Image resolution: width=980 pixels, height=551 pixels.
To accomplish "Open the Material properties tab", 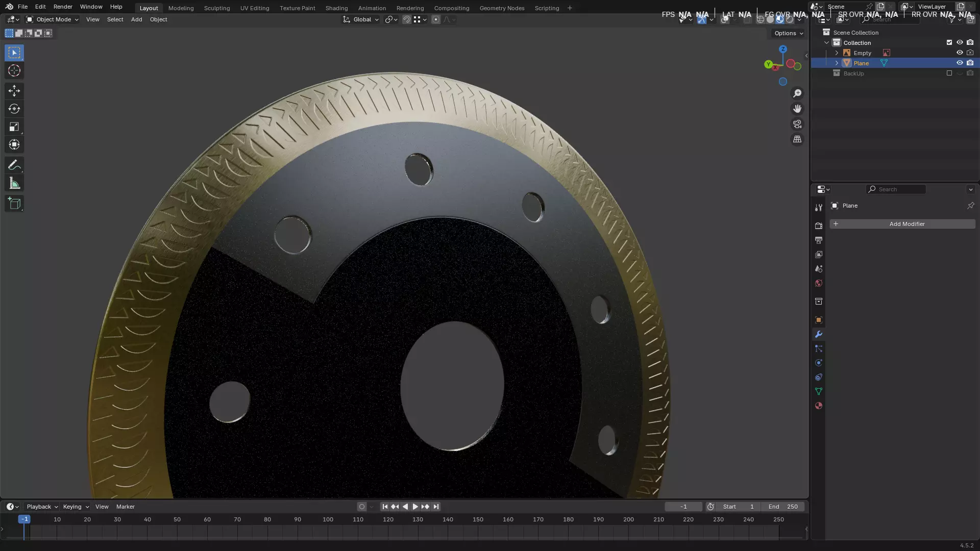I will [819, 406].
